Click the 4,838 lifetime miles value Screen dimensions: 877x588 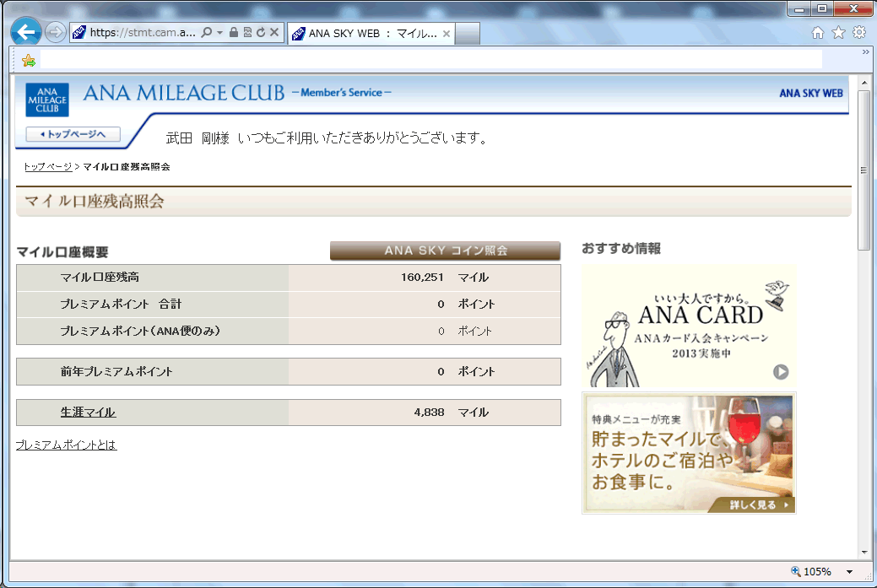(x=429, y=413)
